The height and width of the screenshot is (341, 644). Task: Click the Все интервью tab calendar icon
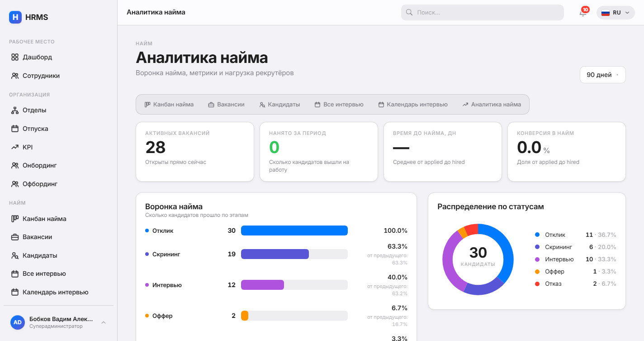[x=317, y=105]
